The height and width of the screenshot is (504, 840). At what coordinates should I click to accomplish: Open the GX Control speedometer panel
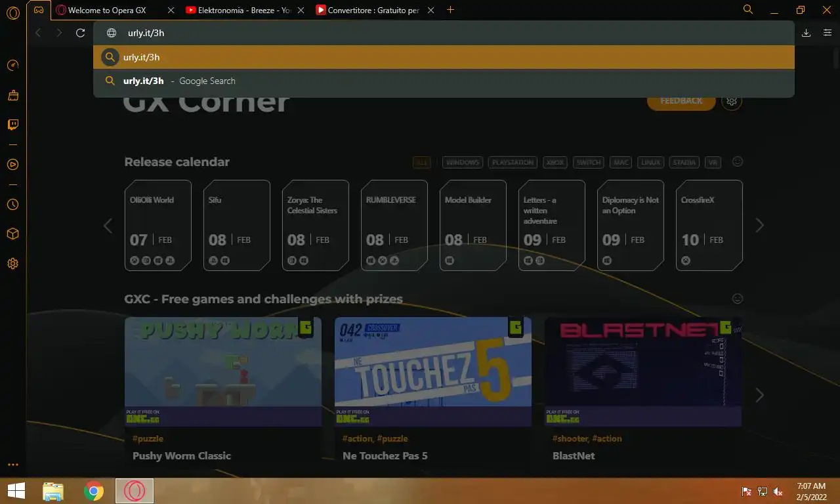point(12,66)
